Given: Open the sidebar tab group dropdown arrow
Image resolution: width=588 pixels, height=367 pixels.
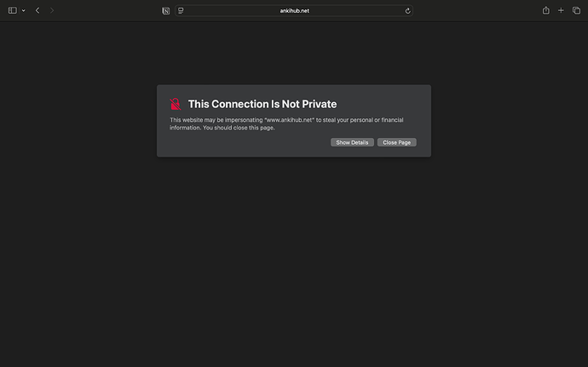Looking at the screenshot, I should coord(24,10).
